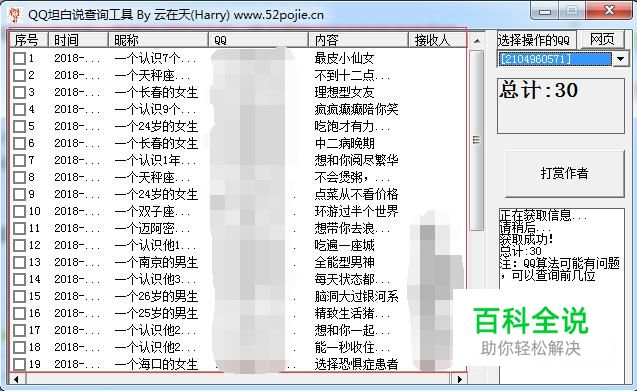This screenshot has width=637, height=391.
Task: Click the 打赏作者 button
Action: tap(564, 174)
